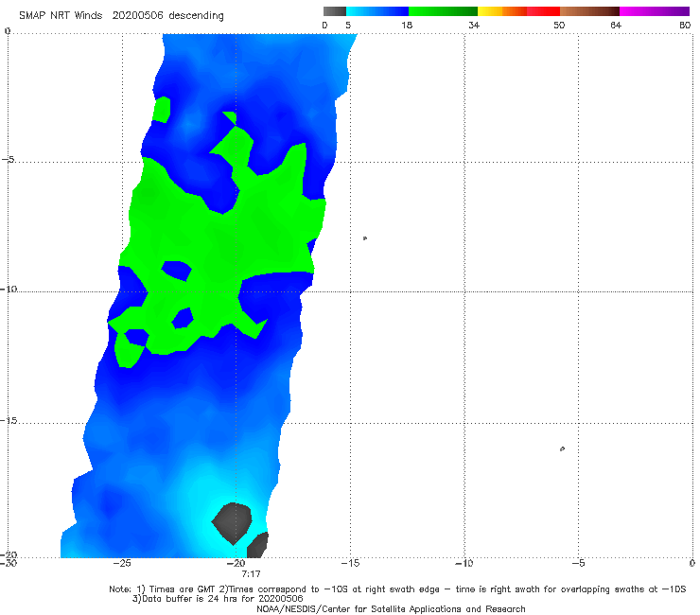Click the "-20" longitude label above "7:17"
The image size is (700, 615).
(x=236, y=563)
